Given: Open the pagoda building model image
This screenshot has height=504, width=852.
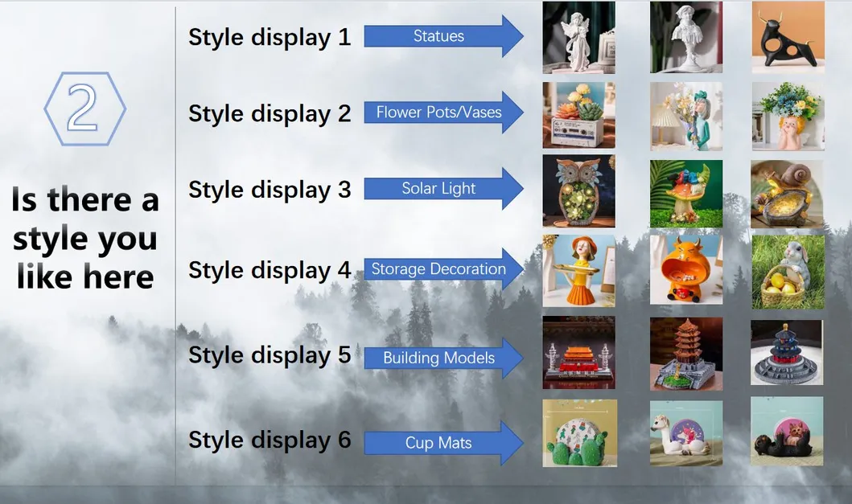Looking at the screenshot, I should coord(686,354).
